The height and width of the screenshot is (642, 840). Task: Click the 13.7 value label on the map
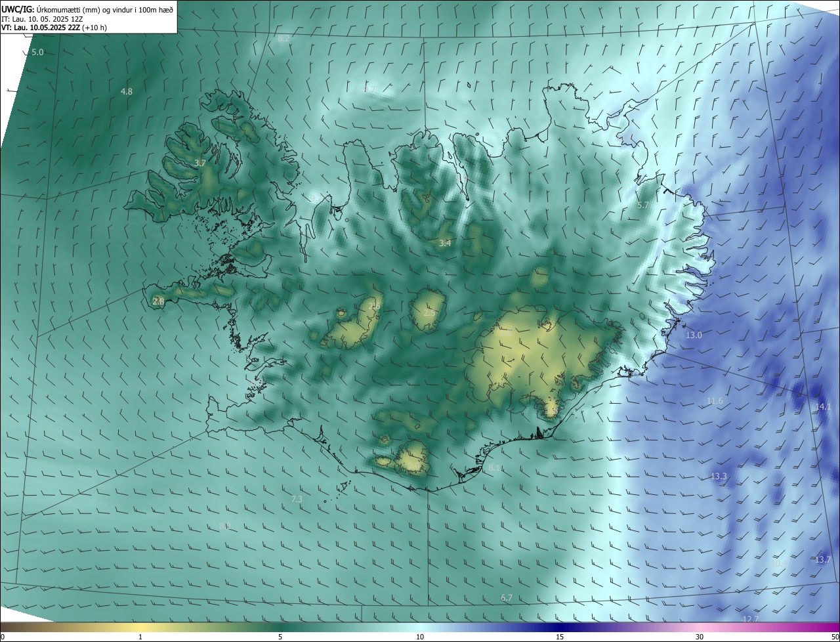click(823, 559)
